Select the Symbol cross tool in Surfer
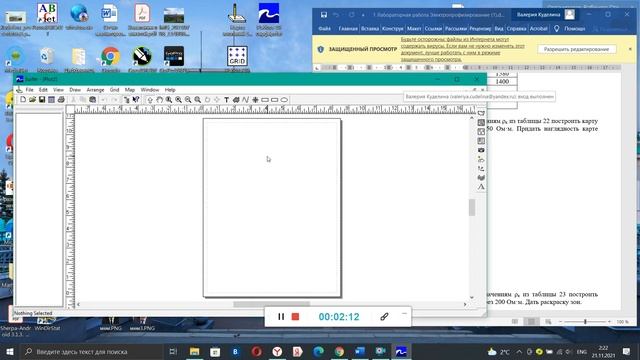 255,100
